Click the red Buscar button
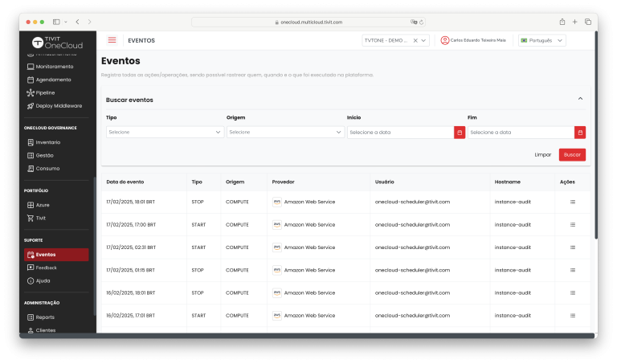617x364 pixels. tap(572, 154)
